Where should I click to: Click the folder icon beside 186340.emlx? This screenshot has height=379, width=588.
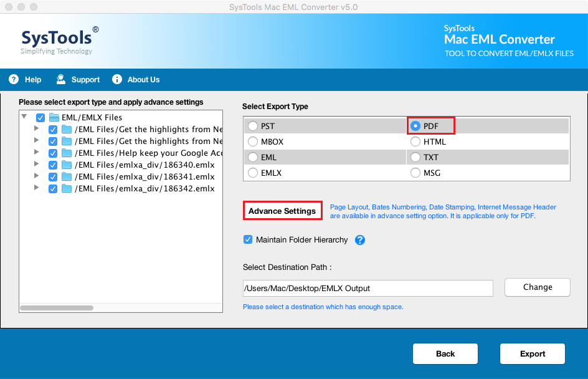[67, 165]
